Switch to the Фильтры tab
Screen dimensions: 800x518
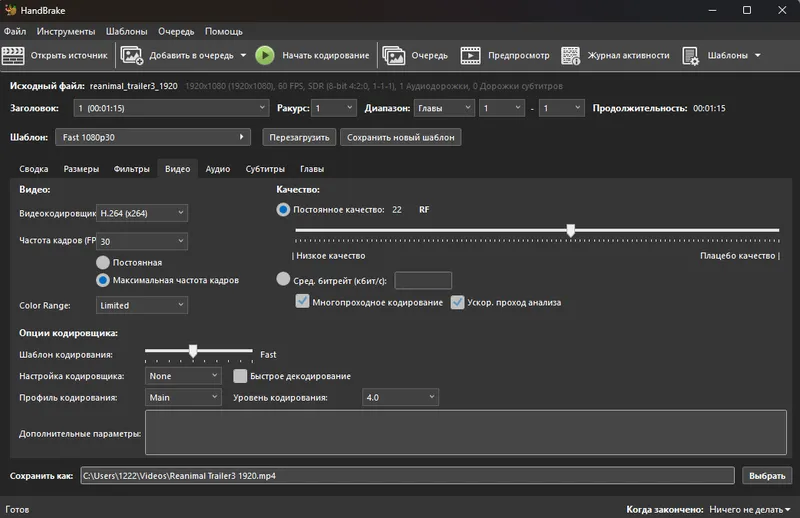point(132,169)
